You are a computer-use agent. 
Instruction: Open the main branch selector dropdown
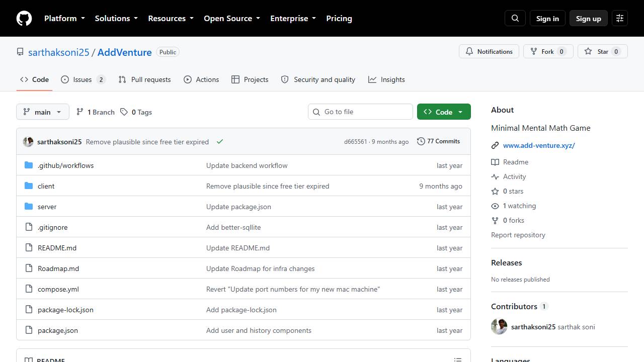(43, 112)
